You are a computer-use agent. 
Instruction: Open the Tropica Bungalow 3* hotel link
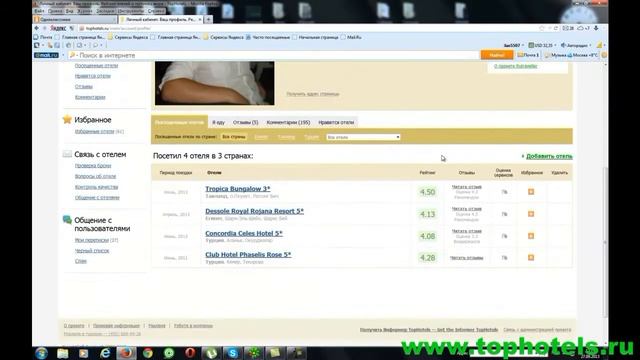238,189
